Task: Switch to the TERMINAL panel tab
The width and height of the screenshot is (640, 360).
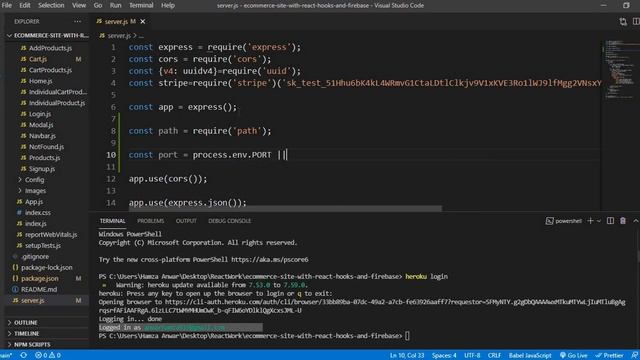Action: click(112, 221)
